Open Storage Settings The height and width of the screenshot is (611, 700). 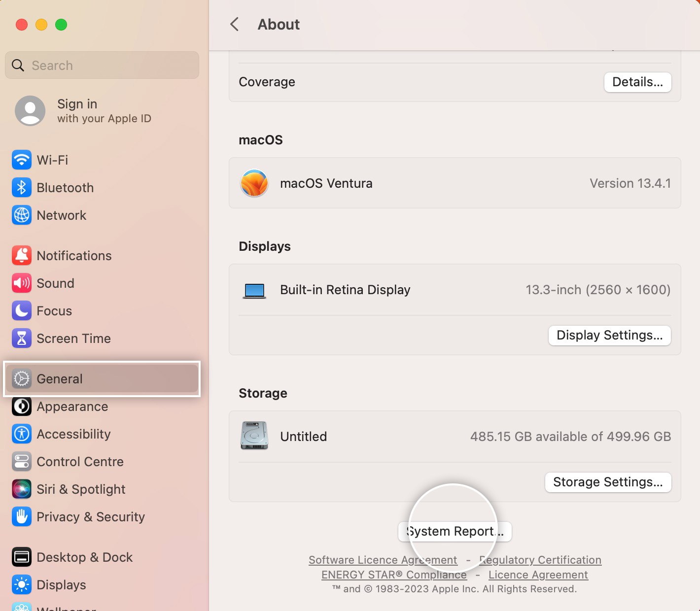(608, 482)
